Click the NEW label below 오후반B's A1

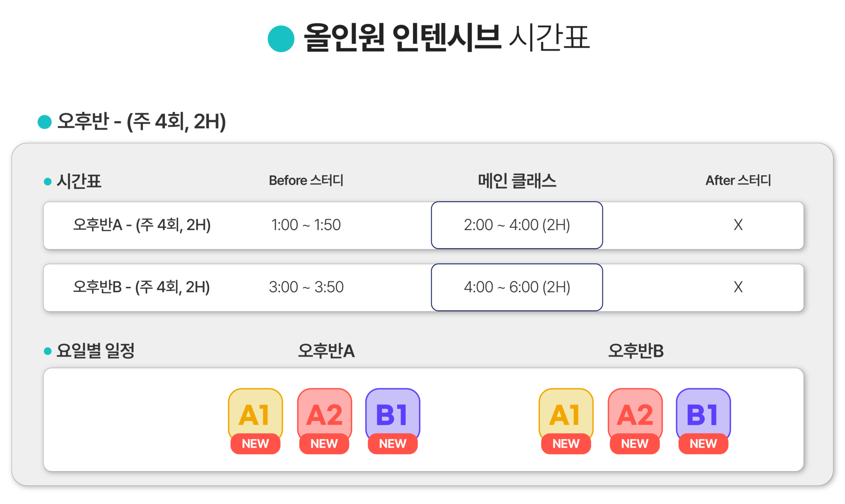pyautogui.click(x=566, y=444)
